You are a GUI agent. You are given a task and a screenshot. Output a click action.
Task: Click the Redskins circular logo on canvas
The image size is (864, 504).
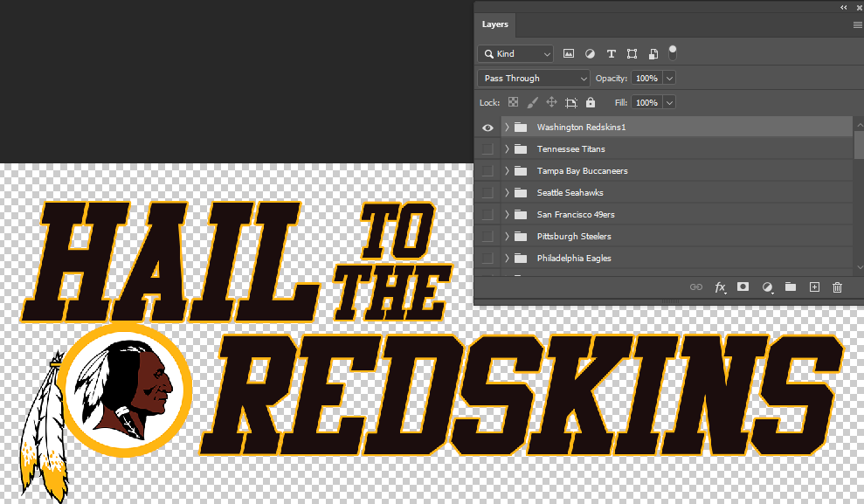point(126,390)
